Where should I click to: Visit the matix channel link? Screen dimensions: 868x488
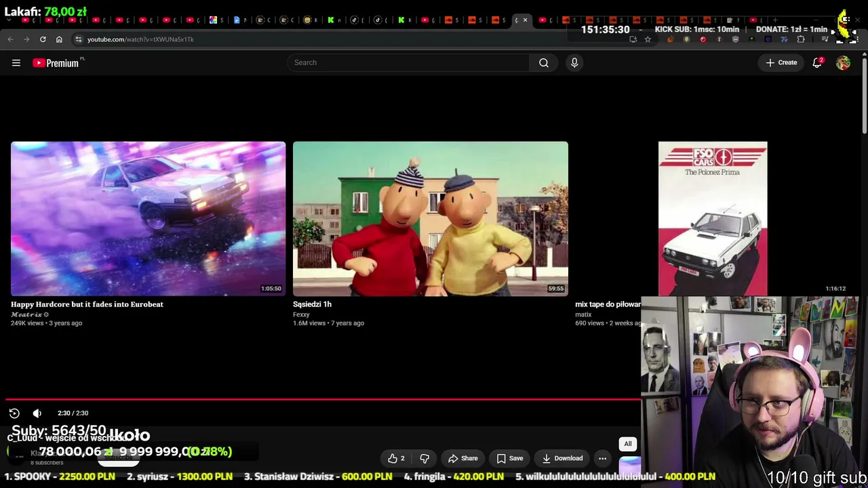point(583,314)
